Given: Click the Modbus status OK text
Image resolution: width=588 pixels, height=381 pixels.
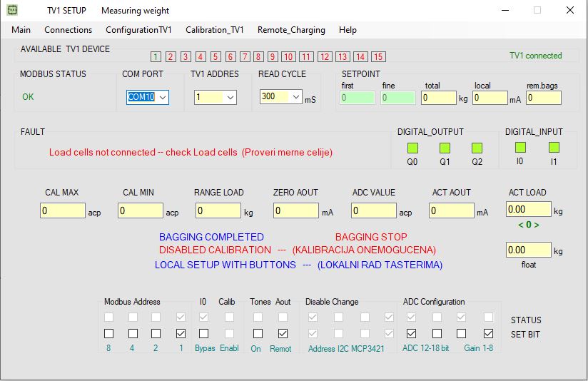Looking at the screenshot, I should pos(28,97).
